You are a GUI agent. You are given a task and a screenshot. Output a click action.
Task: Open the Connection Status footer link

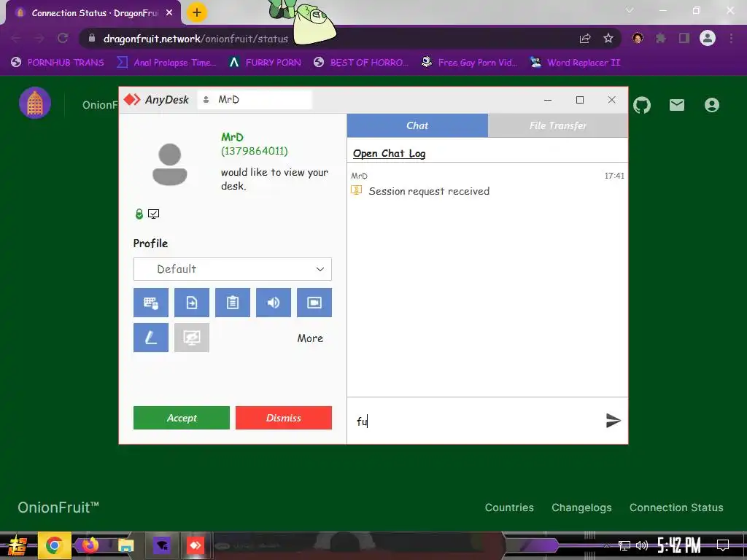pyautogui.click(x=676, y=507)
